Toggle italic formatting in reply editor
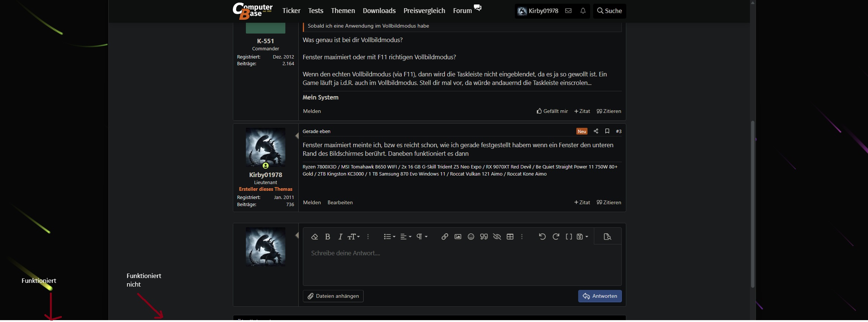Viewport: 868px width, 322px height. [340, 237]
